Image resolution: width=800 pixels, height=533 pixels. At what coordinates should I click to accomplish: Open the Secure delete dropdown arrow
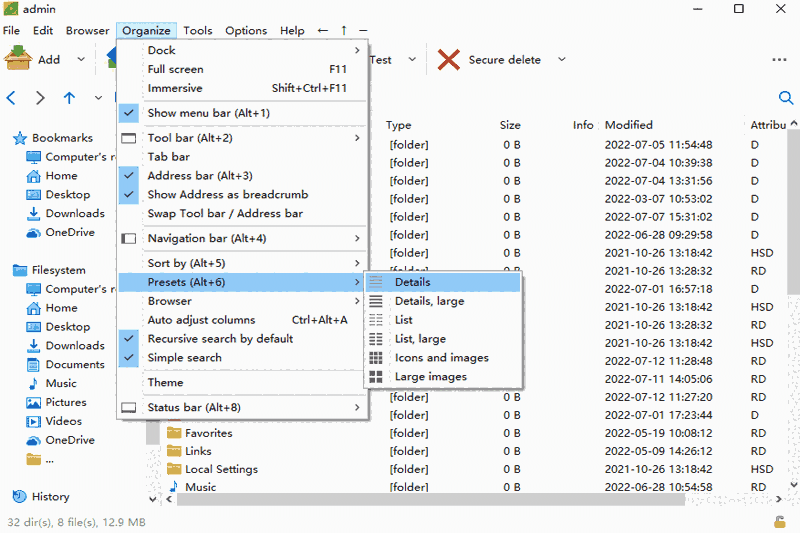click(x=561, y=60)
